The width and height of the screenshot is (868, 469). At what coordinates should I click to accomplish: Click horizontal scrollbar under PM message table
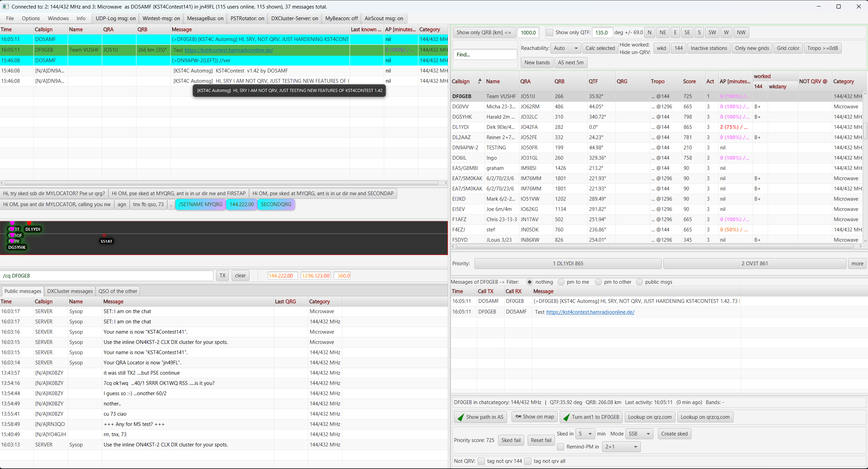point(222,183)
